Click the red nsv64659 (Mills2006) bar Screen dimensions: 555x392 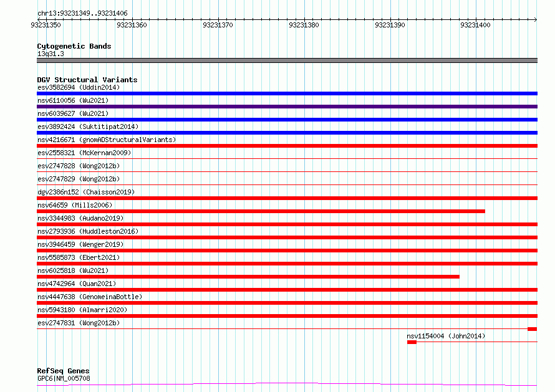261,211
